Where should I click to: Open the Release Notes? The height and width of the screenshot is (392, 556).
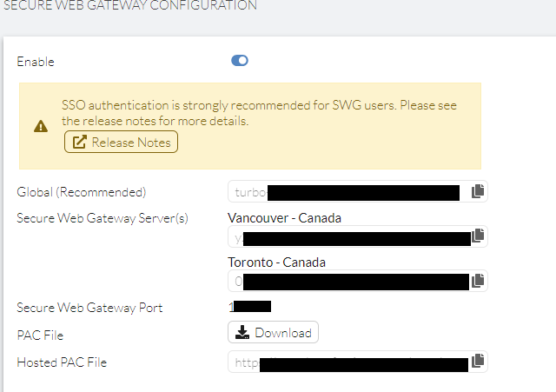121,142
